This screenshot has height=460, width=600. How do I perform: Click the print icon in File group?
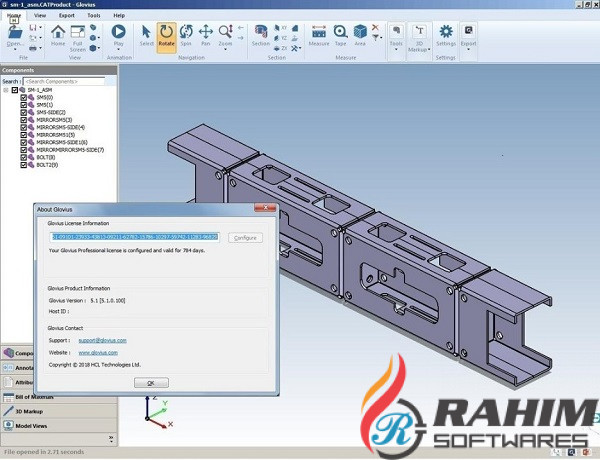(x=33, y=48)
